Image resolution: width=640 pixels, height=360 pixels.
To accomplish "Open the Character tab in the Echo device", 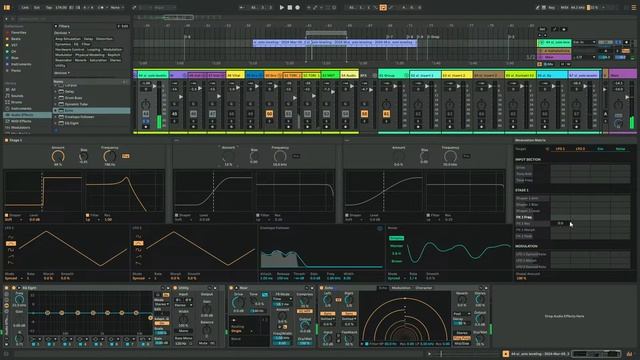I will tap(424, 288).
